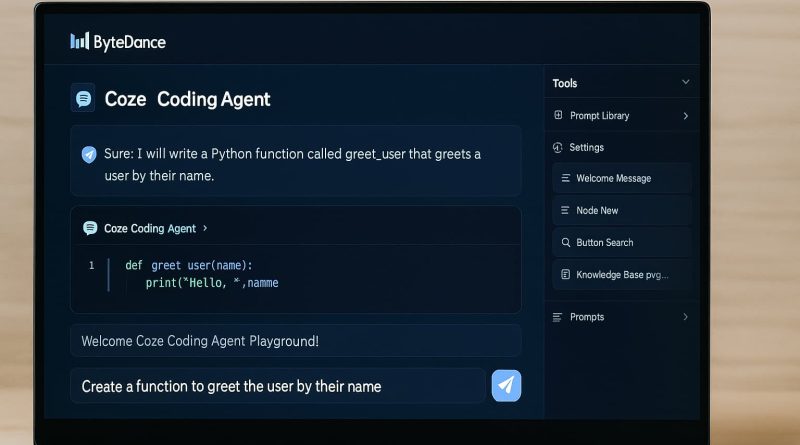Viewport: 800px width, 445px height.
Task: Click the Button Search magnifier icon
Action: [566, 242]
